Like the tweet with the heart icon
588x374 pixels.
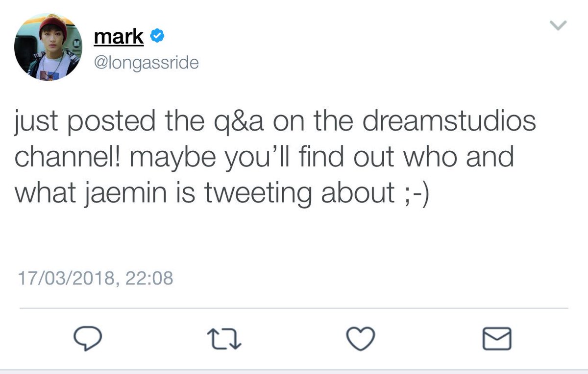click(361, 338)
